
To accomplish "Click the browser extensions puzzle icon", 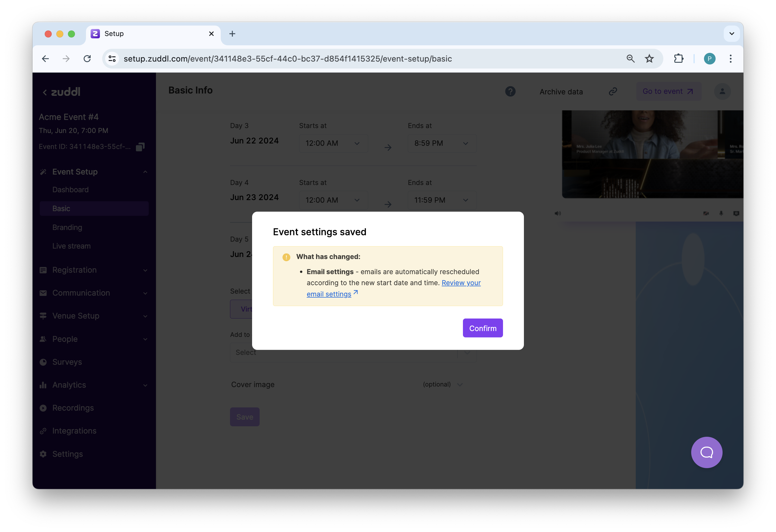I will coord(678,59).
